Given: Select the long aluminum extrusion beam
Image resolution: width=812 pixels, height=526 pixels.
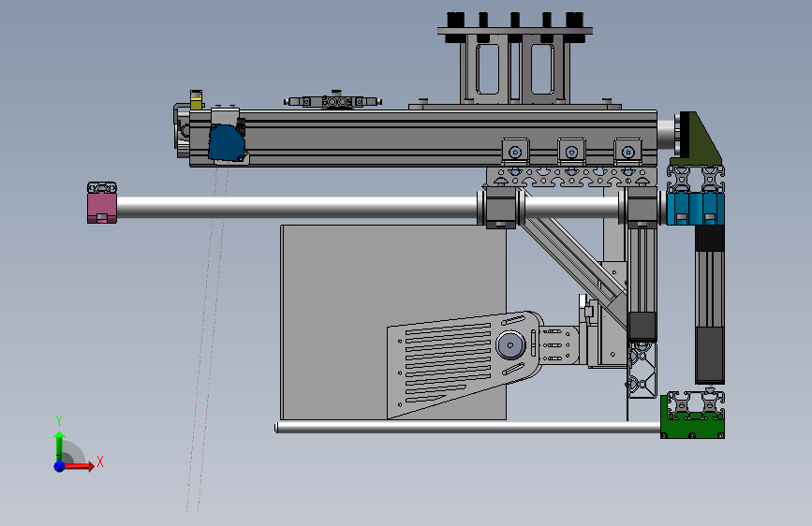Looking at the screenshot, I should click(423, 138).
